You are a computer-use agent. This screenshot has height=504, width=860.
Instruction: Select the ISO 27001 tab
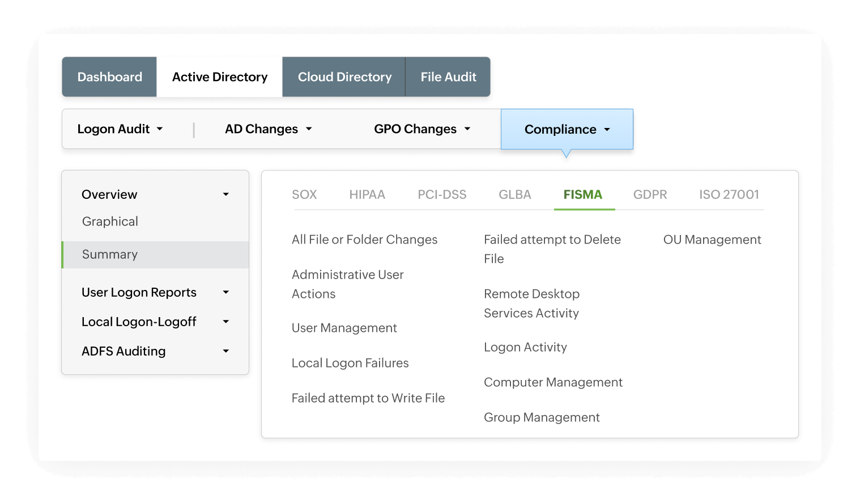point(729,194)
